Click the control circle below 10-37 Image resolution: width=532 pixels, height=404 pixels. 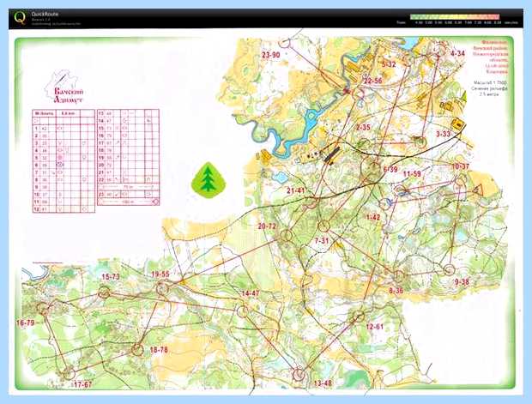pyautogui.click(x=460, y=180)
